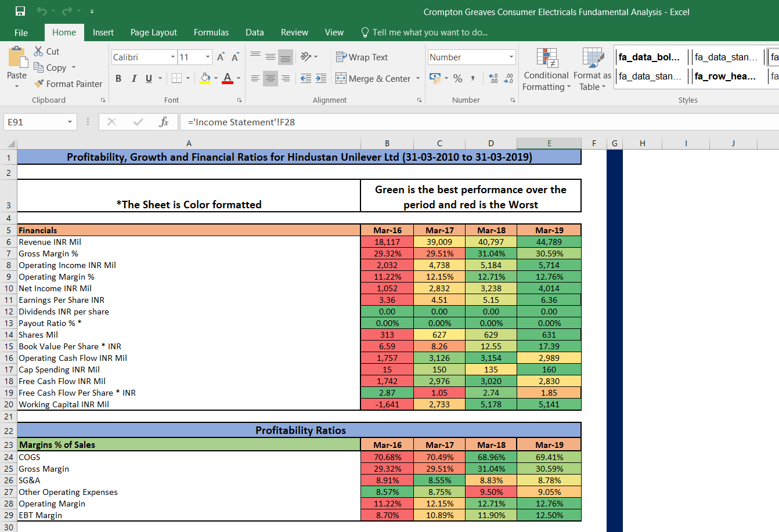Apply Percent Style format
779x532 pixels.
click(458, 78)
